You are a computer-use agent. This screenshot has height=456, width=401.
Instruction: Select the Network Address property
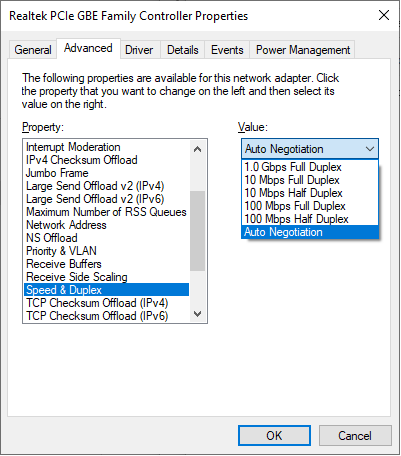click(x=107, y=225)
